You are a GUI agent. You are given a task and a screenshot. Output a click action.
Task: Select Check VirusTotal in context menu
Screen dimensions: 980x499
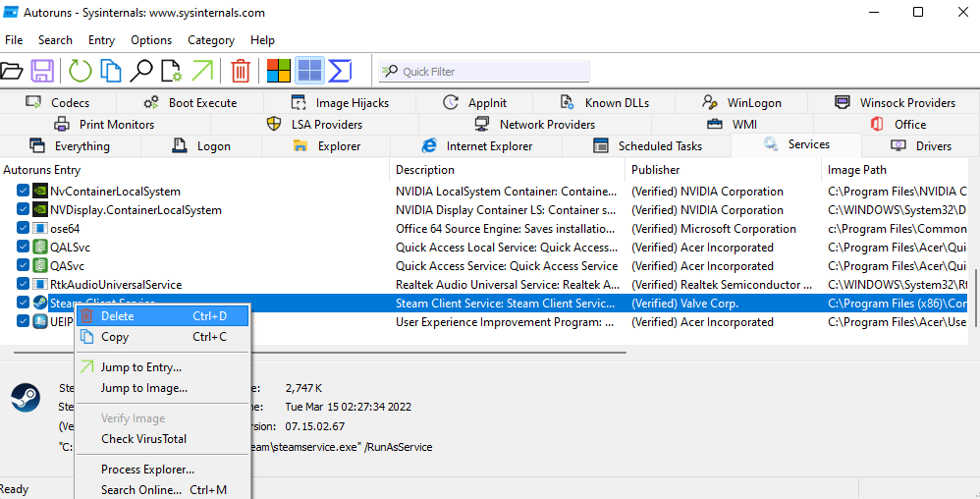coord(162,439)
